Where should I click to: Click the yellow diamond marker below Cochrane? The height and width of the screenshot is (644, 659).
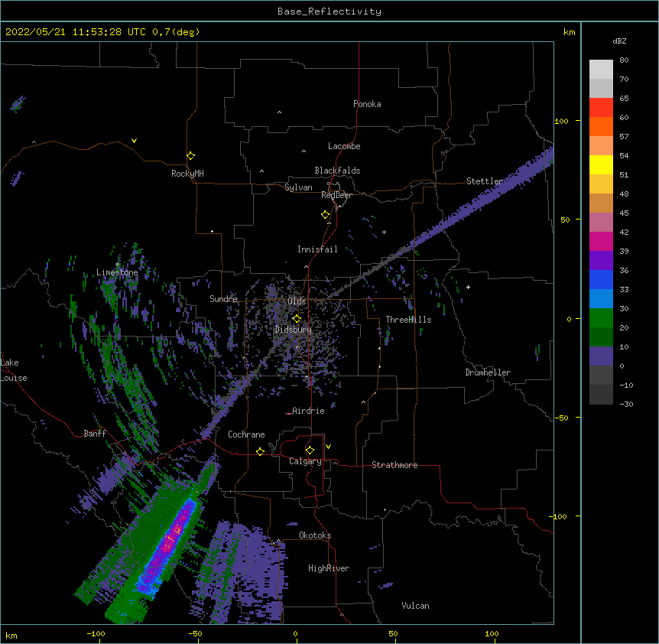coord(260,451)
